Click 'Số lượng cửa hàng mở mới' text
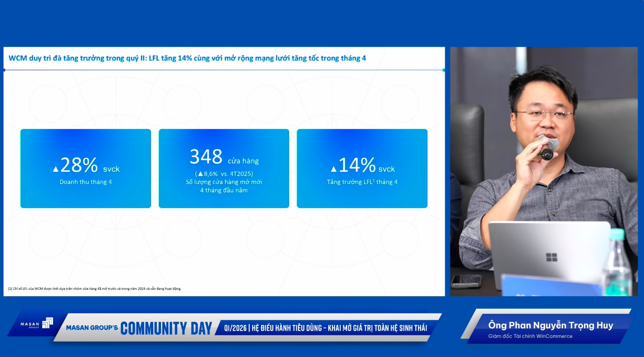Screen dimensions: 644x357 click(x=224, y=182)
